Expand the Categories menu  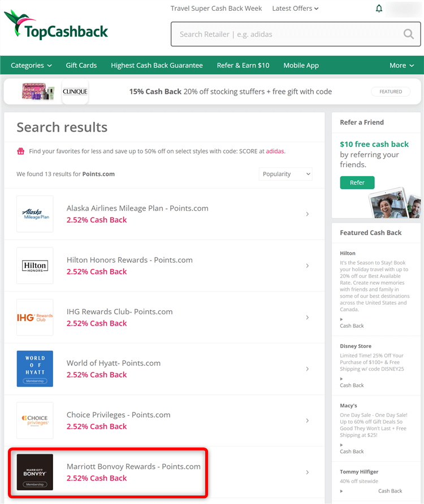pos(31,66)
